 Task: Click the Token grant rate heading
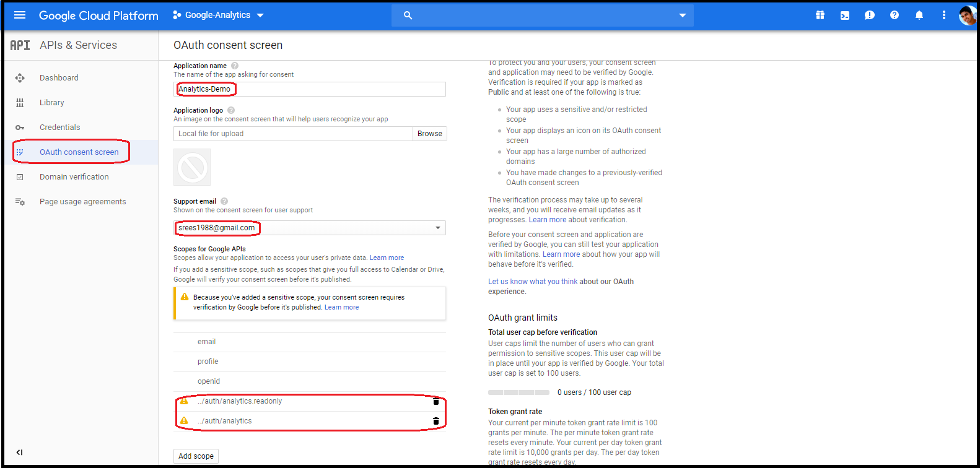[515, 412]
